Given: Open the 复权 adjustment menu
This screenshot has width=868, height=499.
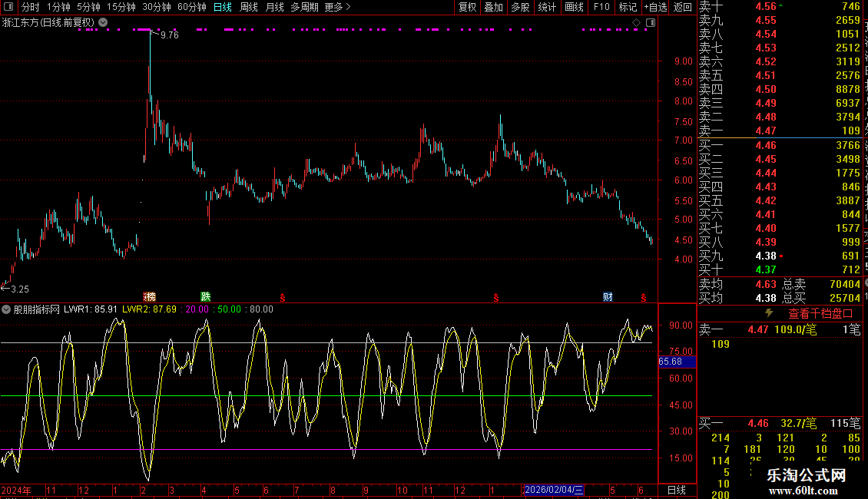Looking at the screenshot, I should (x=467, y=7).
